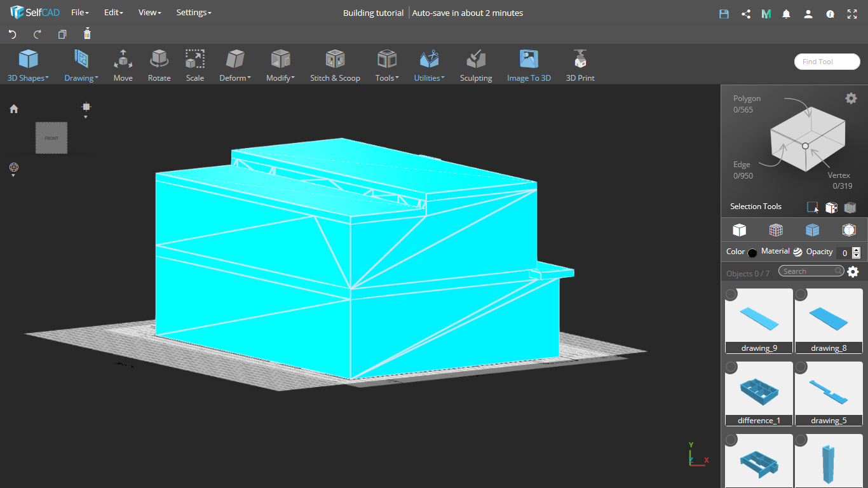Select the Sculpting tool

[476, 66]
